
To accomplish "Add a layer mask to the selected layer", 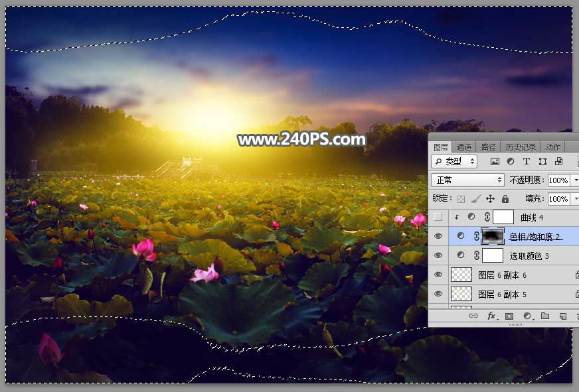I will tap(509, 316).
